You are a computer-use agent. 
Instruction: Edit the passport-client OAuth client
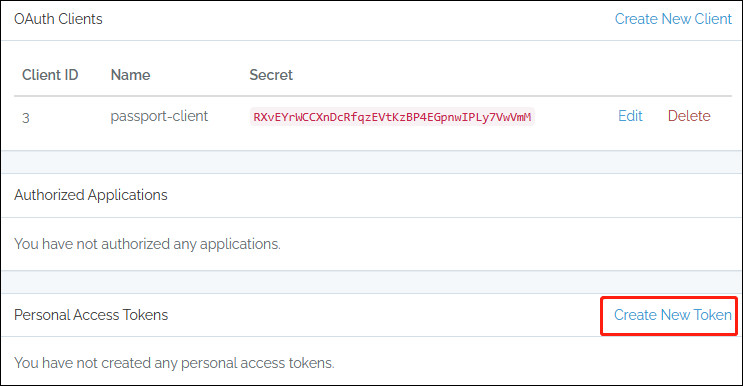[630, 116]
